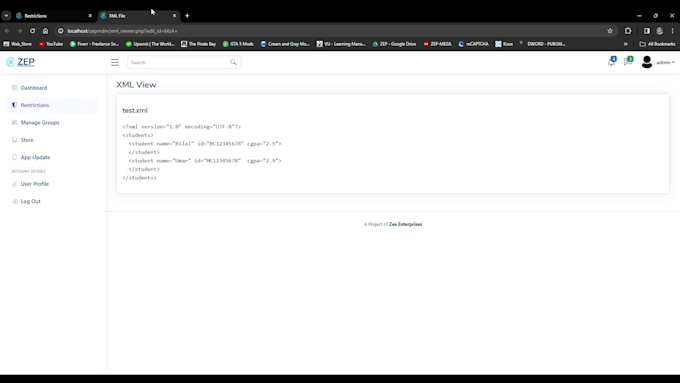Follow the Zee Enterprises footer link
Viewport: 680px width, 383px height.
pos(405,224)
